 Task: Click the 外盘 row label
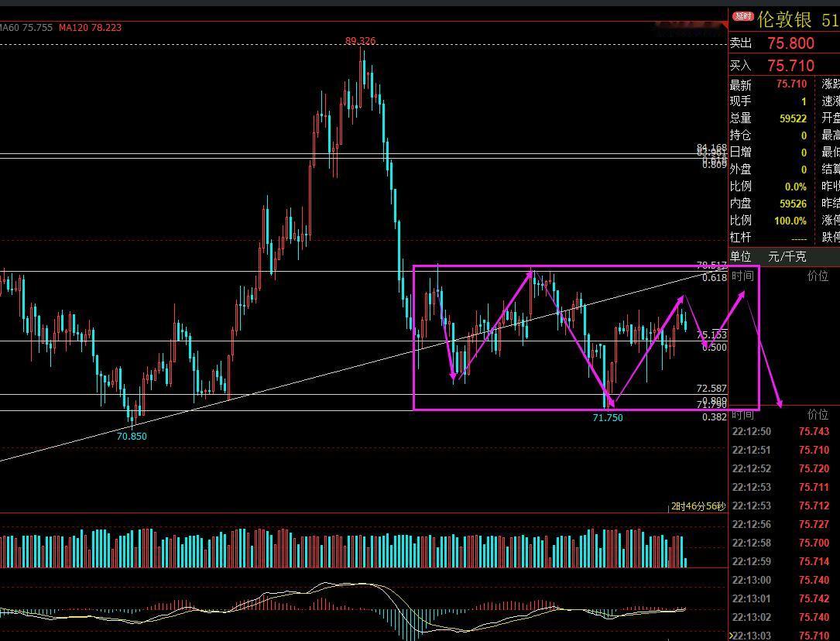tap(741, 170)
